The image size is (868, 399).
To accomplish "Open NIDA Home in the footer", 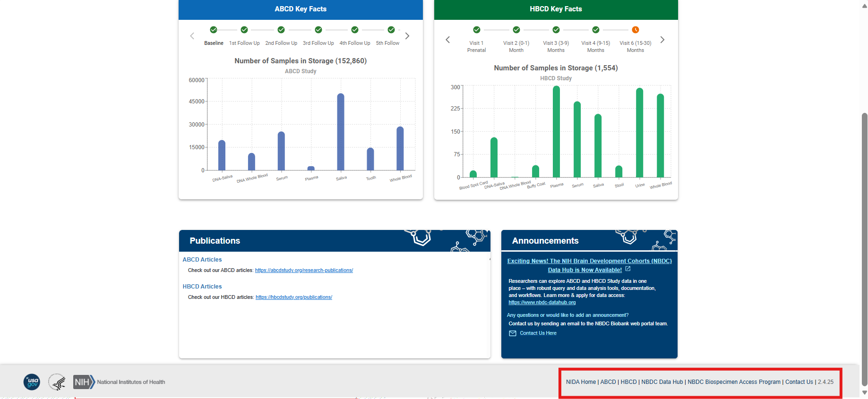I will [581, 382].
